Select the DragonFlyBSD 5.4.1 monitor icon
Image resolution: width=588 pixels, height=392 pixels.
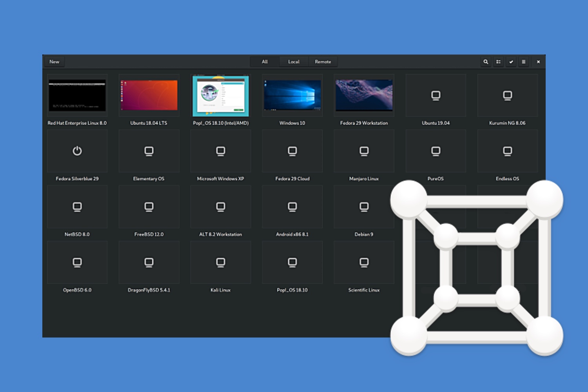[149, 263]
